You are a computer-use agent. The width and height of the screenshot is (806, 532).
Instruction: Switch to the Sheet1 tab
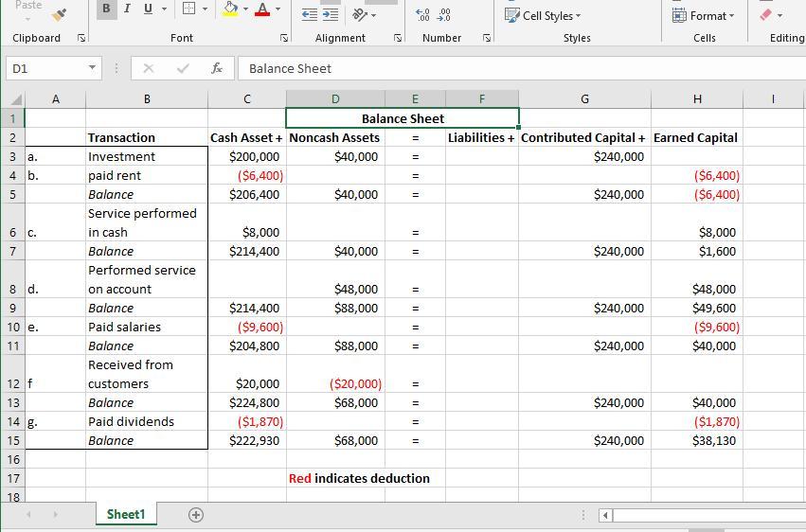tap(126, 514)
